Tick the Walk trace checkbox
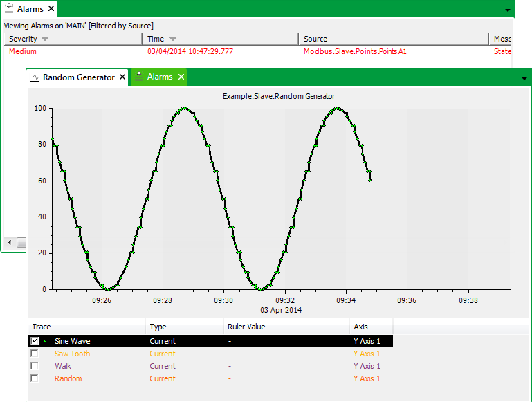 (x=34, y=366)
